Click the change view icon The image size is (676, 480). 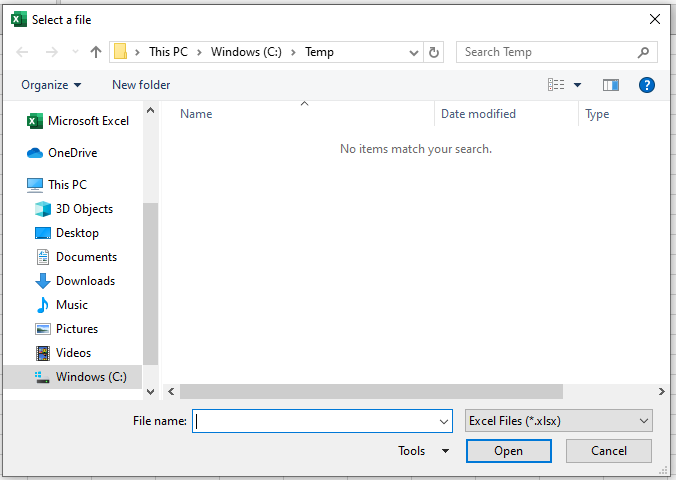(x=557, y=85)
